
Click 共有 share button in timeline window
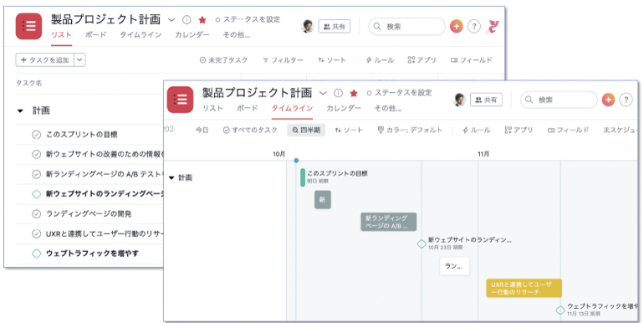click(x=486, y=100)
